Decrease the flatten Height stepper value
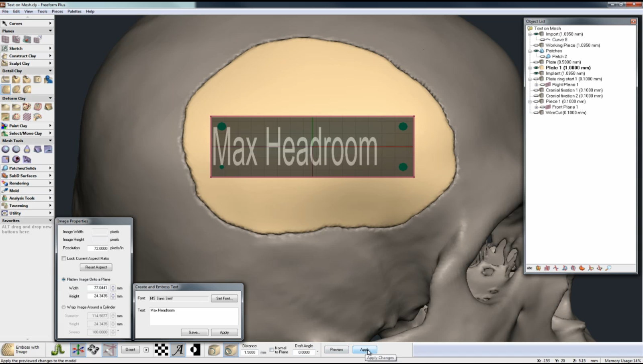 tap(113, 298)
